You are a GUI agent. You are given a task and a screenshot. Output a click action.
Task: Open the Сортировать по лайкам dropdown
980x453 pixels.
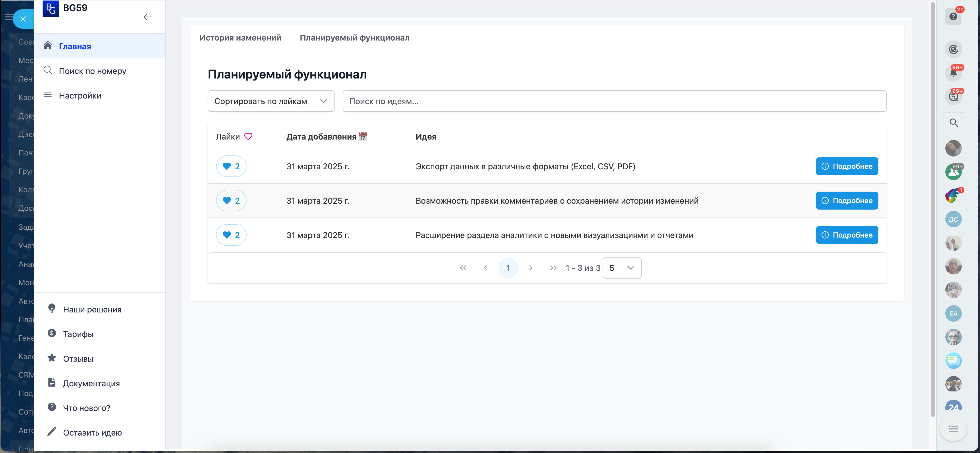click(x=271, y=101)
